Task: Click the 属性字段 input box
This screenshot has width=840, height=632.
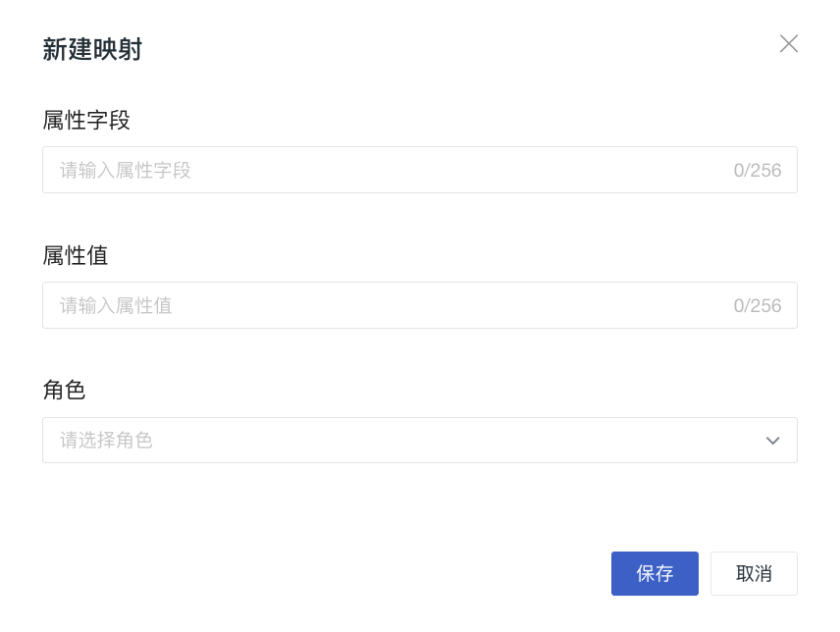Action: pyautogui.click(x=393, y=170)
